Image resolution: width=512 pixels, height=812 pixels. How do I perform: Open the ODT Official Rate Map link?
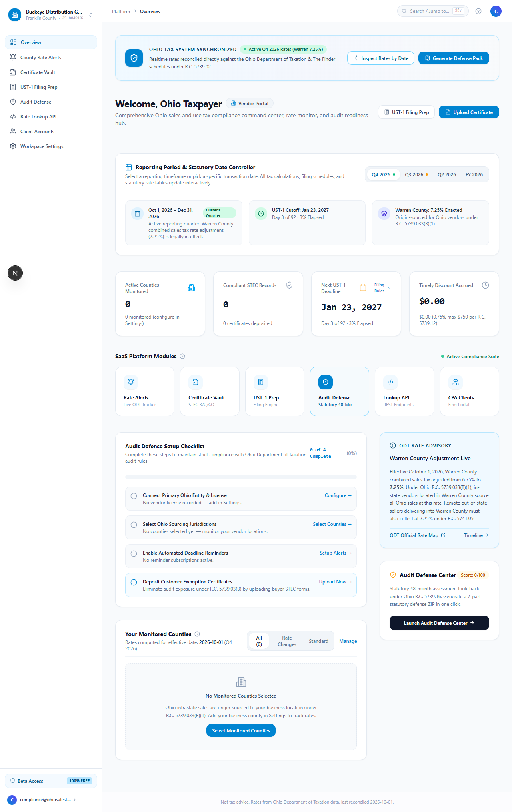(x=418, y=535)
